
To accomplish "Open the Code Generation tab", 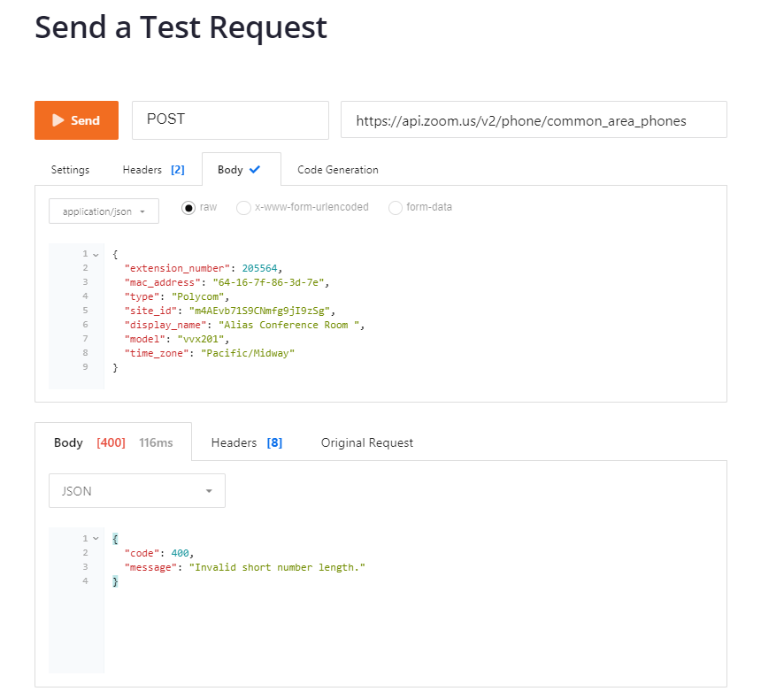I will pos(337,170).
